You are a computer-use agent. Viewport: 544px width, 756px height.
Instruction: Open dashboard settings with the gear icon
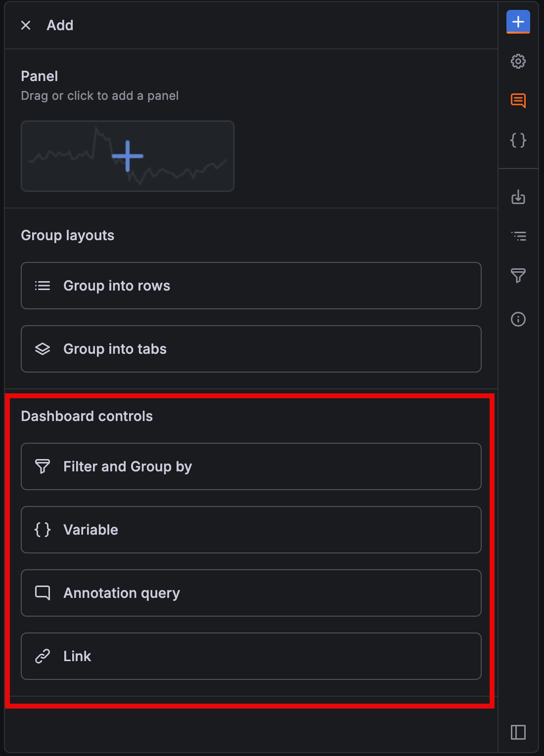(x=518, y=61)
